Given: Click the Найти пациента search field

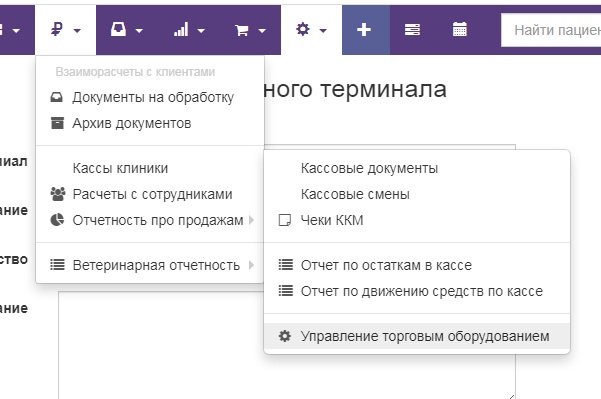Looking at the screenshot, I should point(551,30).
